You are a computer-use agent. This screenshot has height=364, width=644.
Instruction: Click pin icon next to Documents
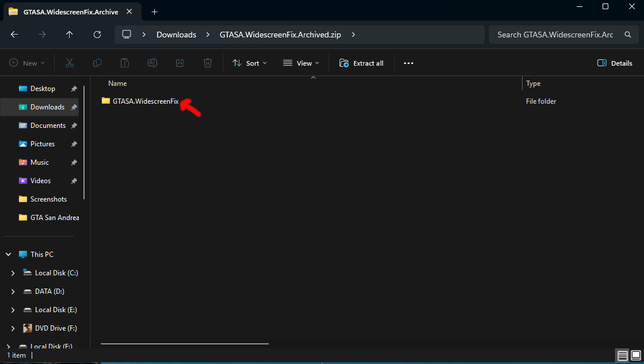pos(74,126)
